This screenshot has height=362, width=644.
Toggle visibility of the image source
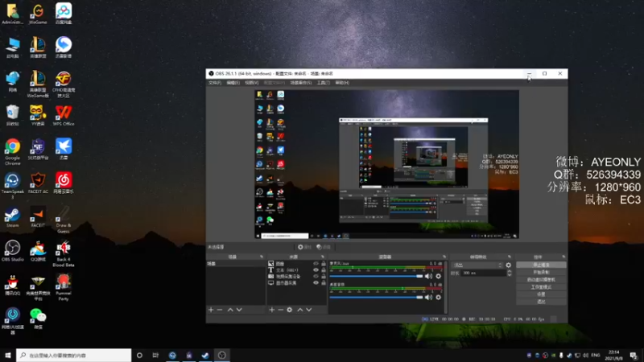(316, 264)
